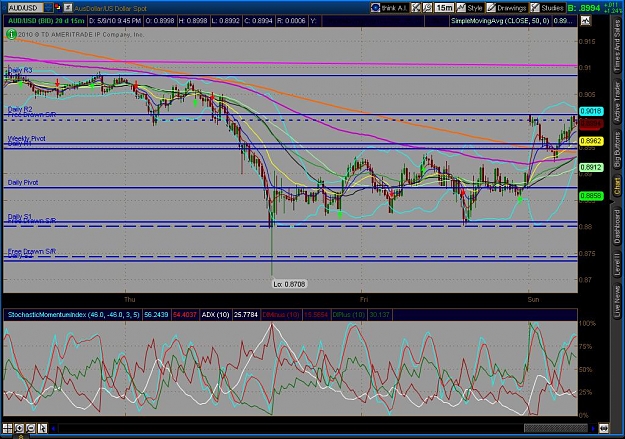Open the Times And Sales side tab

(x=617, y=47)
